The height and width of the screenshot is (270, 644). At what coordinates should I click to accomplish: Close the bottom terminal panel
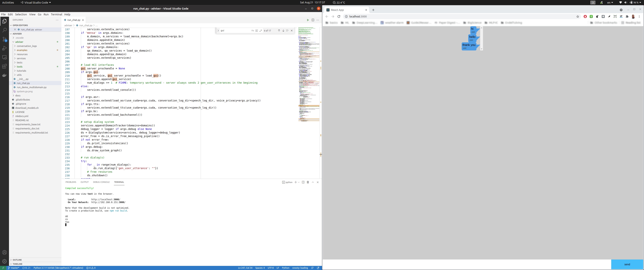pos(318,182)
